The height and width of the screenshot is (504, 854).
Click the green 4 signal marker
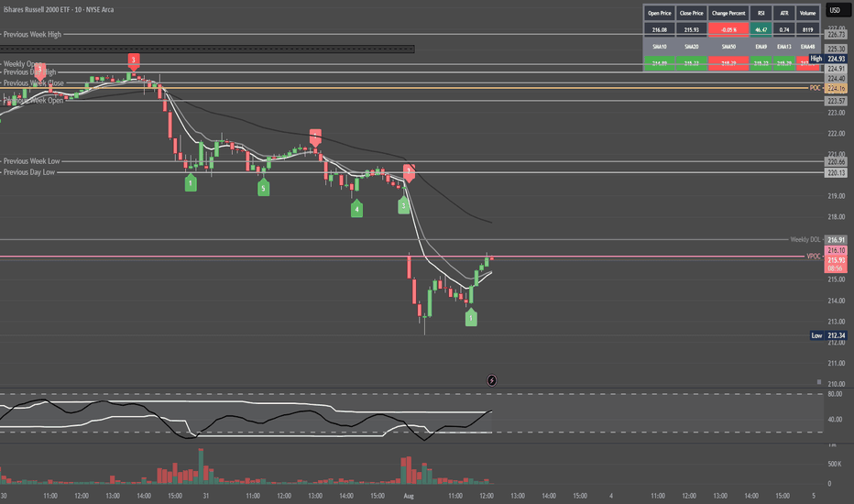(356, 209)
